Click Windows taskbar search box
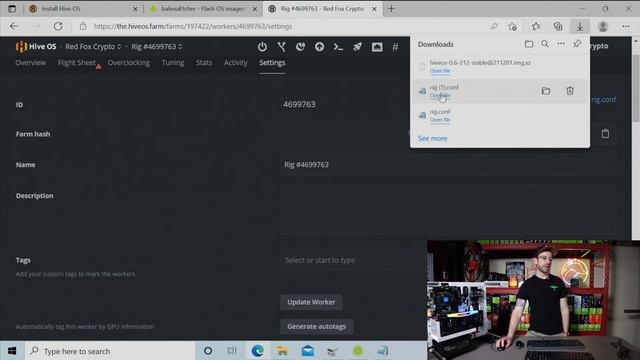This screenshot has width=640, height=360. pos(110,351)
